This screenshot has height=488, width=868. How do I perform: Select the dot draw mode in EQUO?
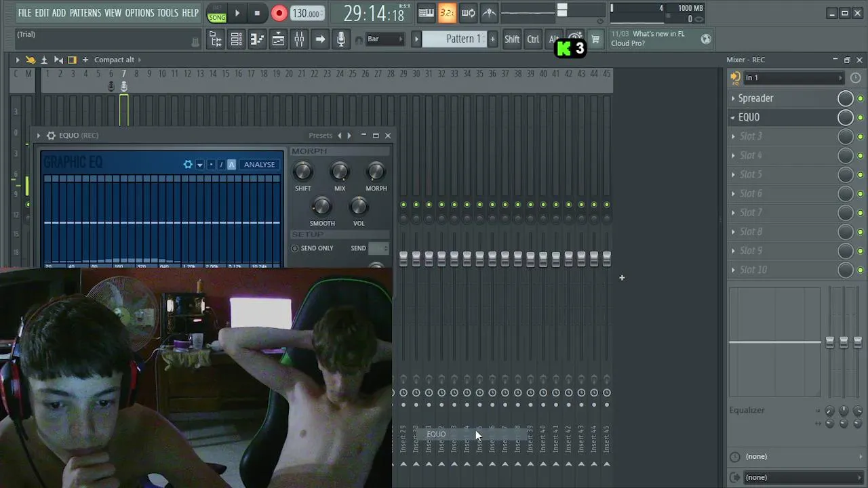tap(211, 165)
